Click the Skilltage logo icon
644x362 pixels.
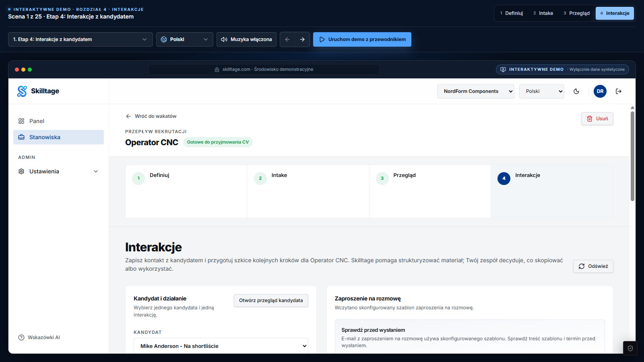[x=22, y=91]
